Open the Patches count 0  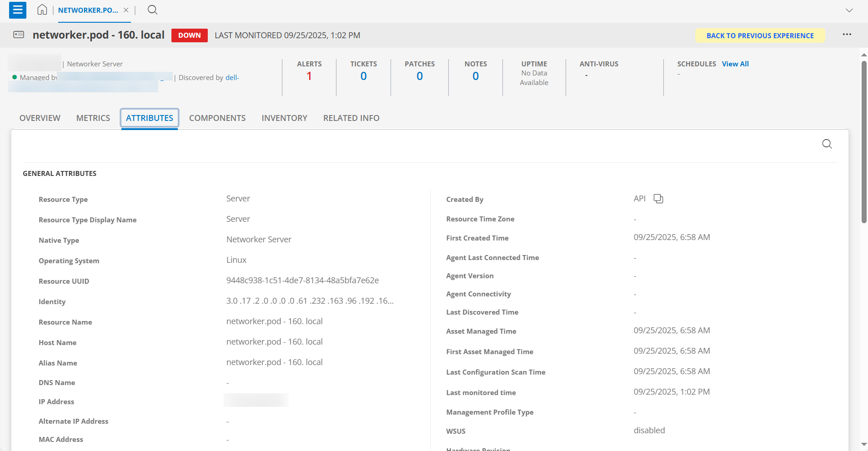point(420,76)
